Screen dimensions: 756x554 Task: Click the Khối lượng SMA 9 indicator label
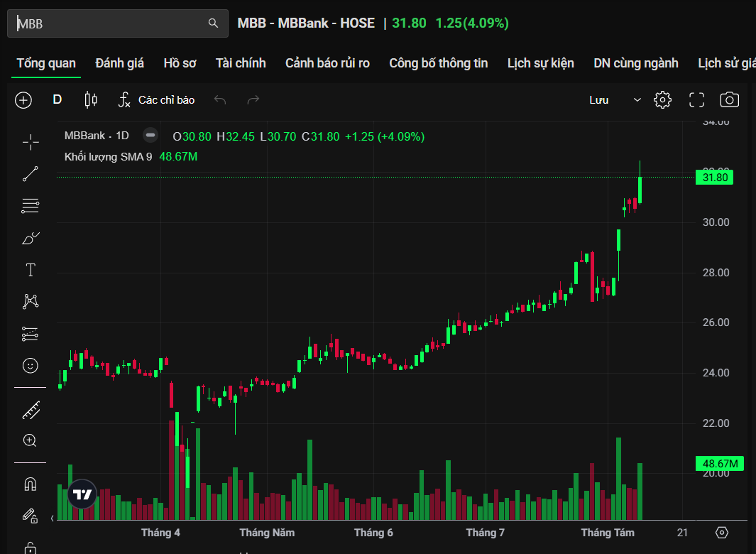[108, 157]
